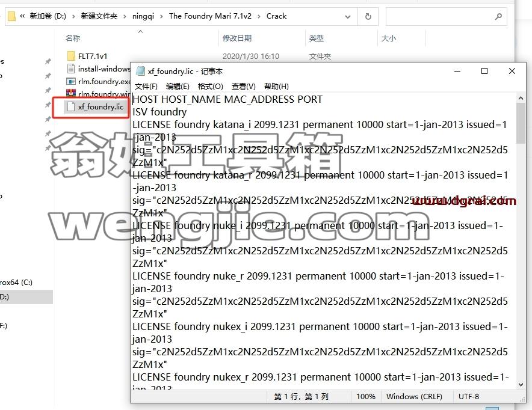Open the 格式(O) menu in Notepad
The image size is (532, 410).
click(211, 87)
